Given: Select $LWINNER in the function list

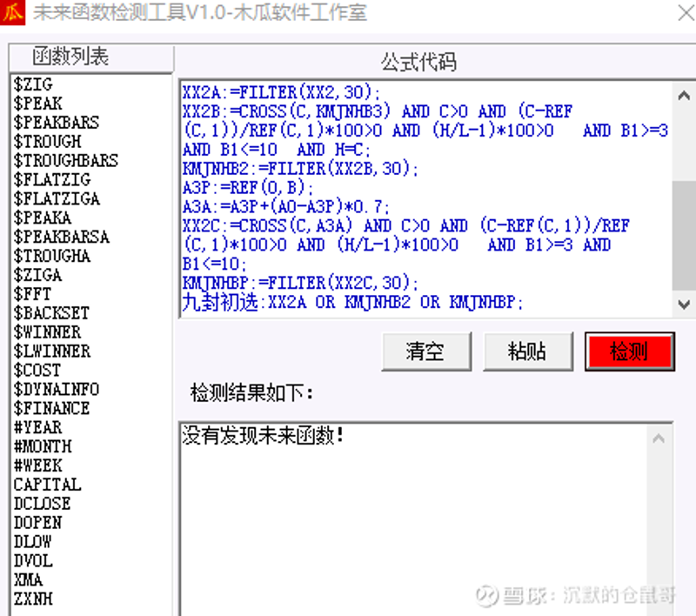Looking at the screenshot, I should [x=52, y=352].
